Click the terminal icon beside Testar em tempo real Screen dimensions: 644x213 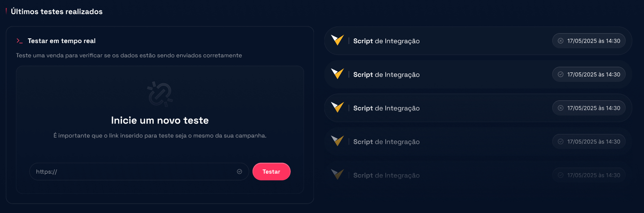pyautogui.click(x=19, y=41)
